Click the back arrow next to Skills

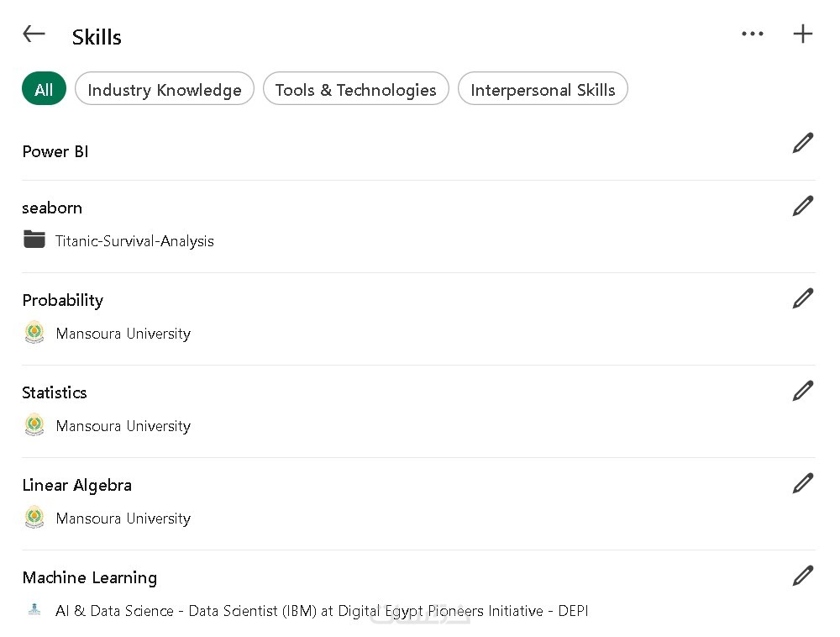click(x=34, y=34)
